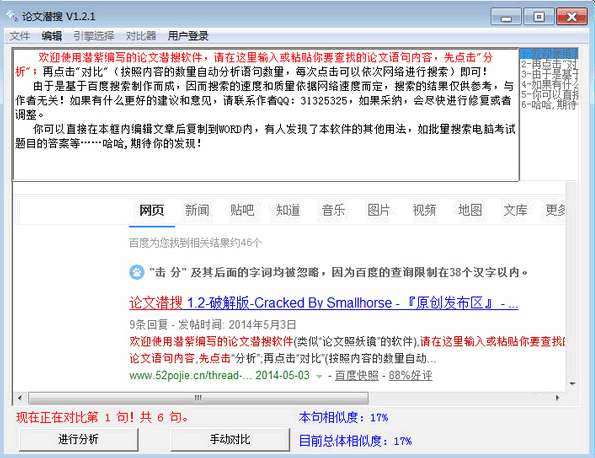Select sentence 2-再点击 in the list
Image resolution: width=595 pixels, height=458 pixels.
(x=549, y=64)
